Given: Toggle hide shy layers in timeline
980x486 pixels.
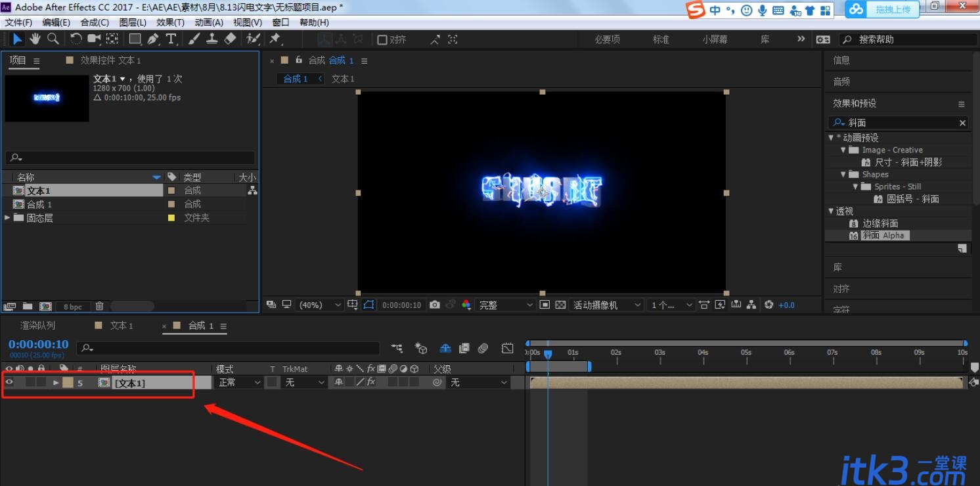Looking at the screenshot, I should click(445, 348).
